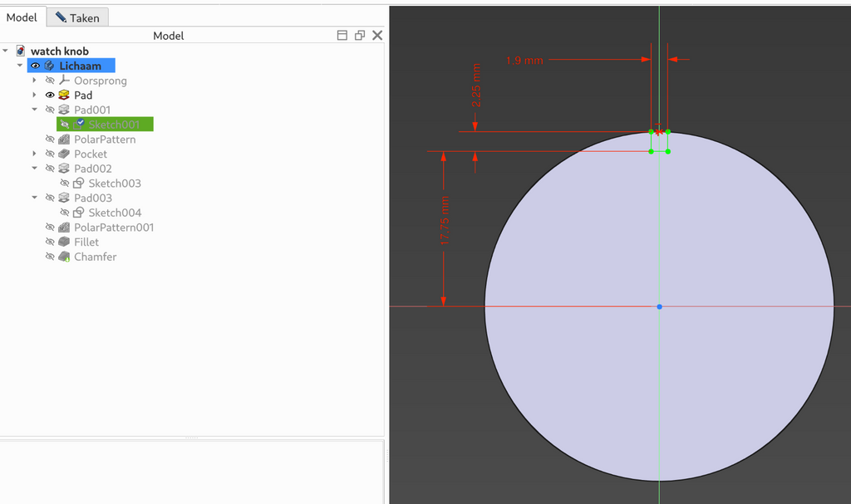
Task: Select the Fillet feature icon
Action: click(64, 242)
